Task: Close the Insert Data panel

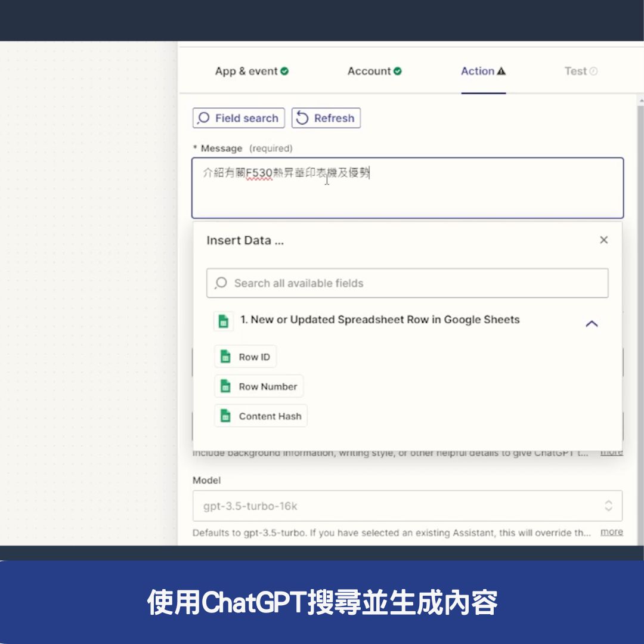Action: coord(603,240)
